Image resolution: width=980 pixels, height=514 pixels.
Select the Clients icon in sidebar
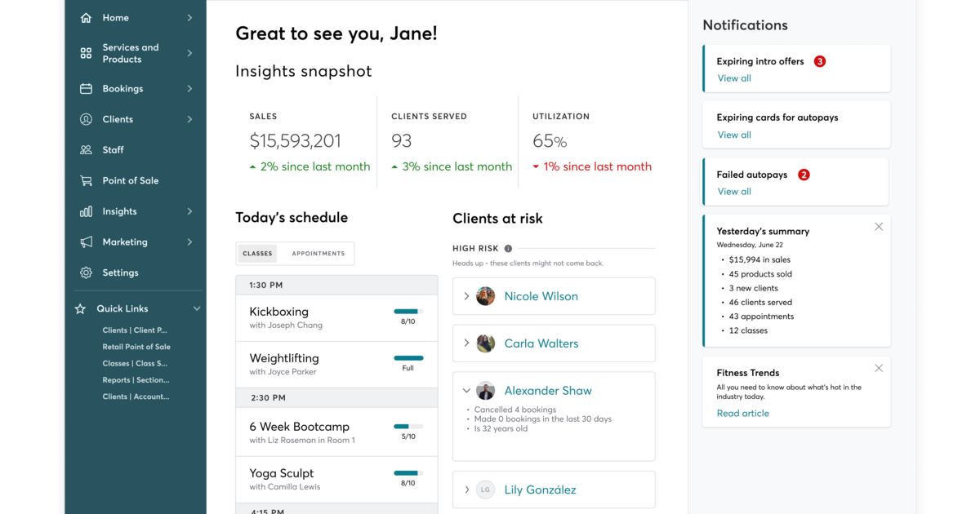pos(84,118)
